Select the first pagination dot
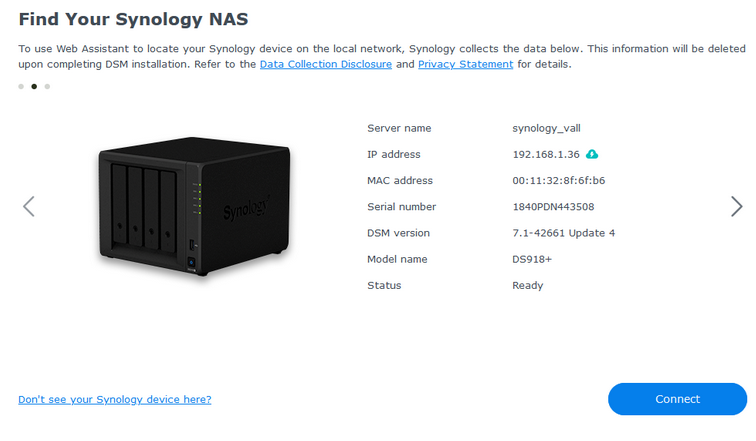 [x=21, y=87]
